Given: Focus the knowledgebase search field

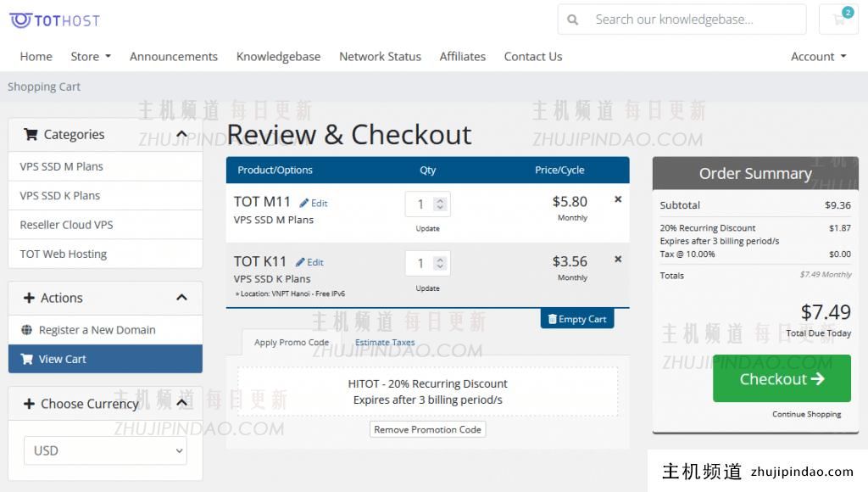Looking at the screenshot, I should [682, 20].
